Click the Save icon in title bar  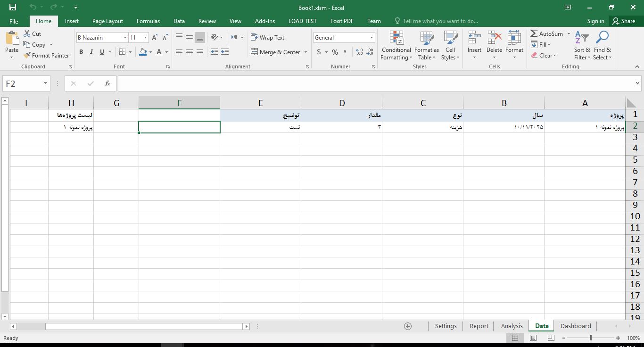coord(13,7)
